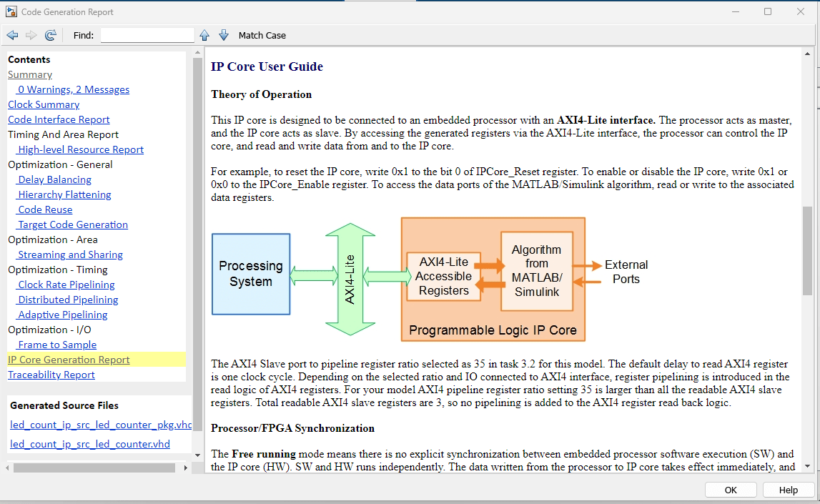Open the Delay Balancing section
The height and width of the screenshot is (504, 820).
point(54,179)
